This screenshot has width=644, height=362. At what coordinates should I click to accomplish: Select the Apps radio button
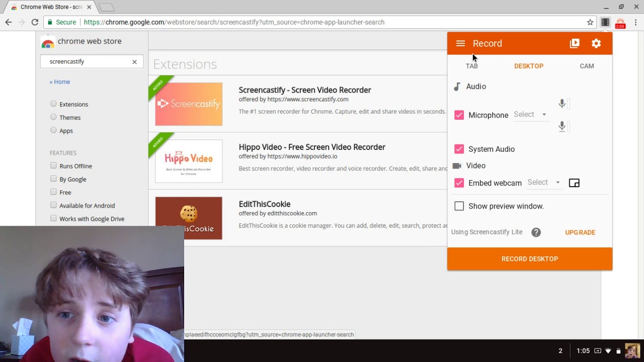tap(53, 130)
